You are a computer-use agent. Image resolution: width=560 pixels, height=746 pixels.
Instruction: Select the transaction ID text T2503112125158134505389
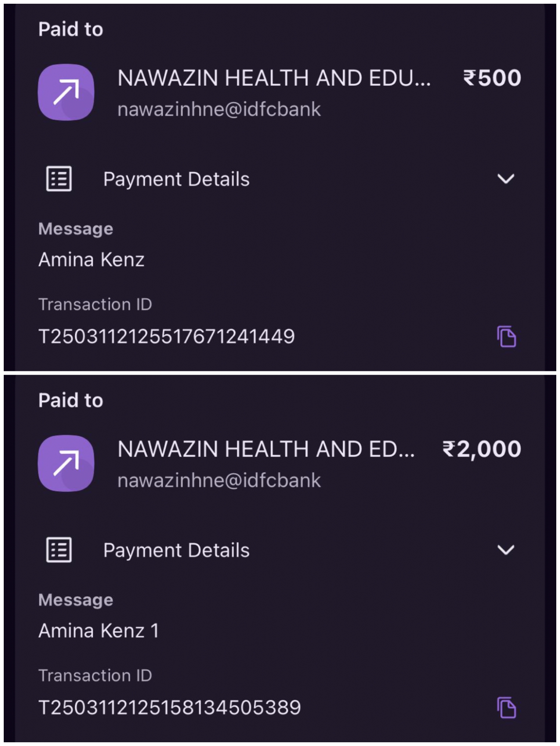(x=169, y=708)
